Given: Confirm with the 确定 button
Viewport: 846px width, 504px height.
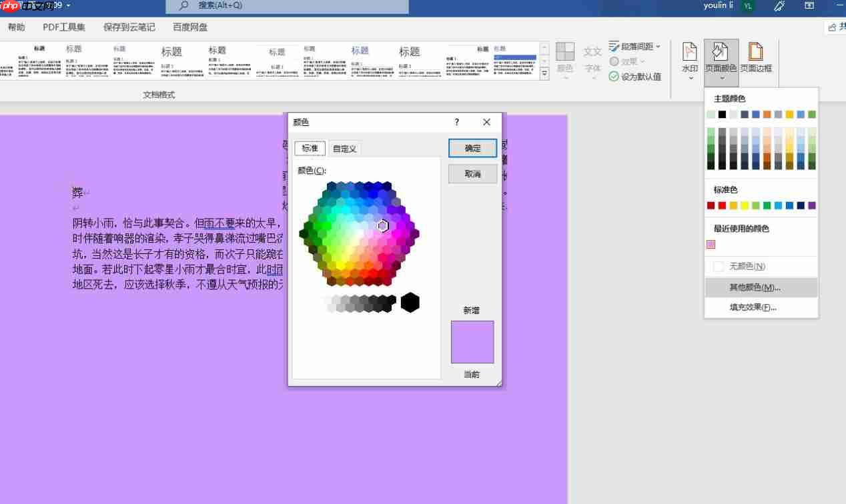Looking at the screenshot, I should coord(473,148).
